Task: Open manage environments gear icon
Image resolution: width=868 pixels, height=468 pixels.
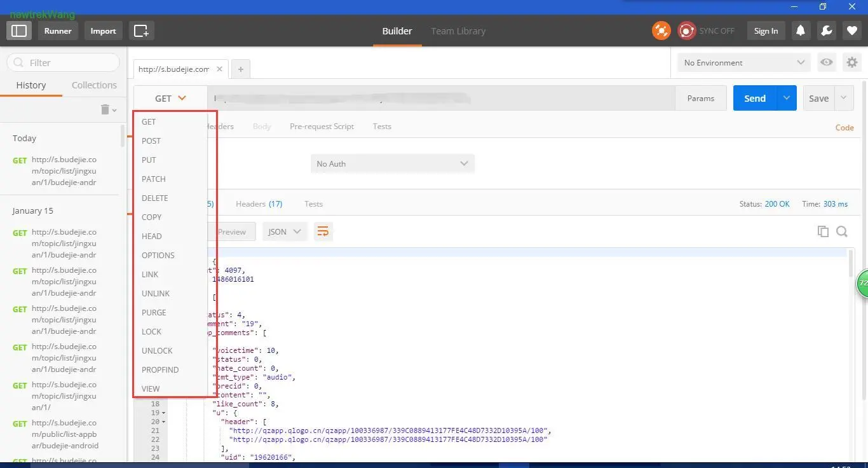Action: click(851, 62)
